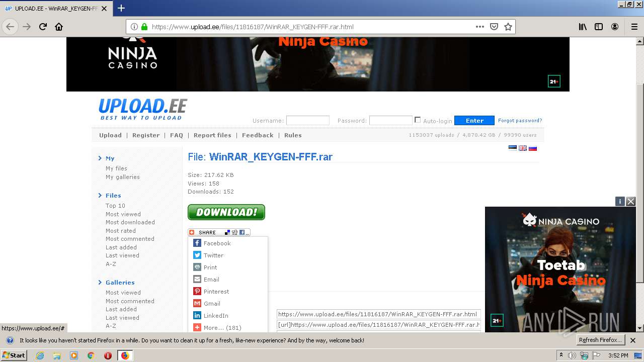644x362 pixels.
Task: Open the SHARE bookmark dropdown button
Action: pyautogui.click(x=219, y=232)
